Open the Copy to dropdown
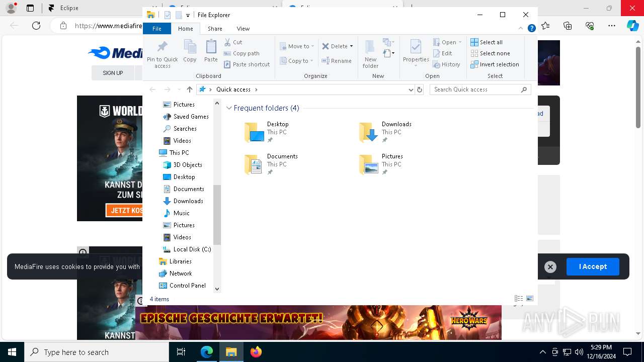The image size is (644, 362). coord(296,61)
